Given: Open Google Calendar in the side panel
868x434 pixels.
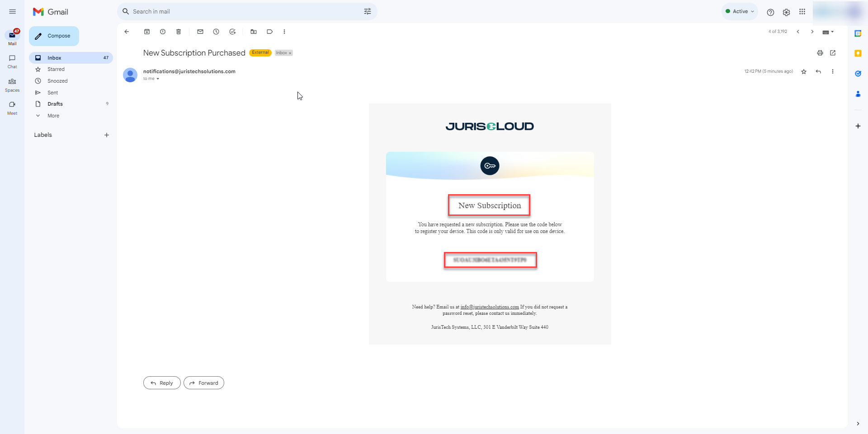Looking at the screenshot, I should click(858, 33).
